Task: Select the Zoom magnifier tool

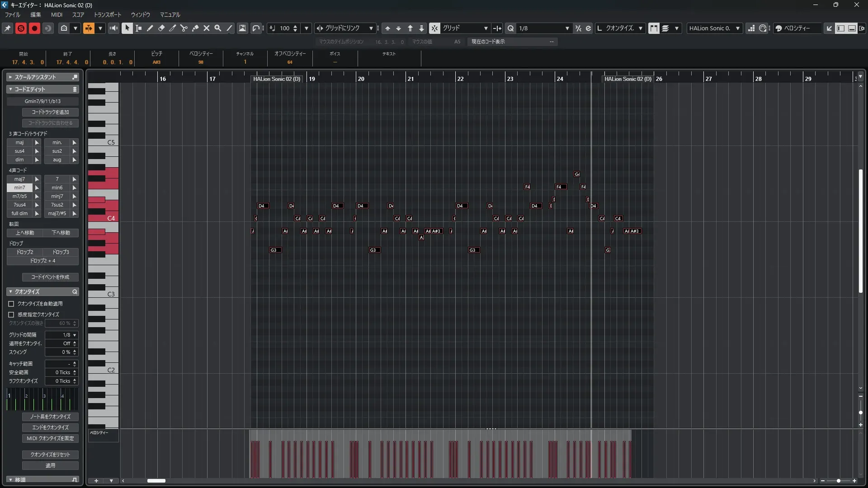Action: [218, 28]
